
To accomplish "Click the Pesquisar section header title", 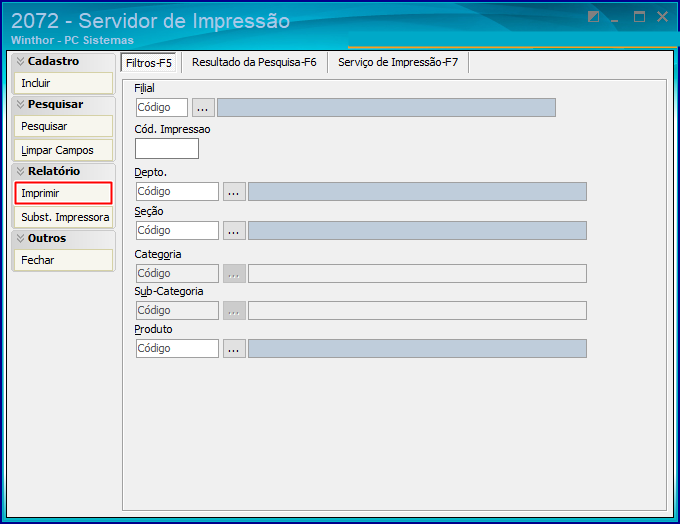I will 56,104.
